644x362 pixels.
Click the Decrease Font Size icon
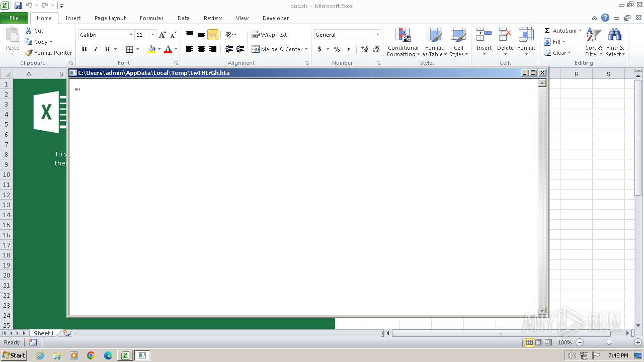click(173, 35)
